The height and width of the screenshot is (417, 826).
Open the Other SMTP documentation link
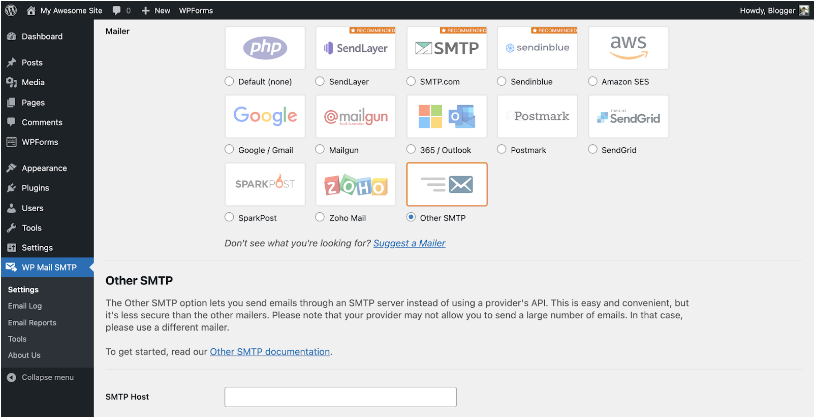coord(270,352)
